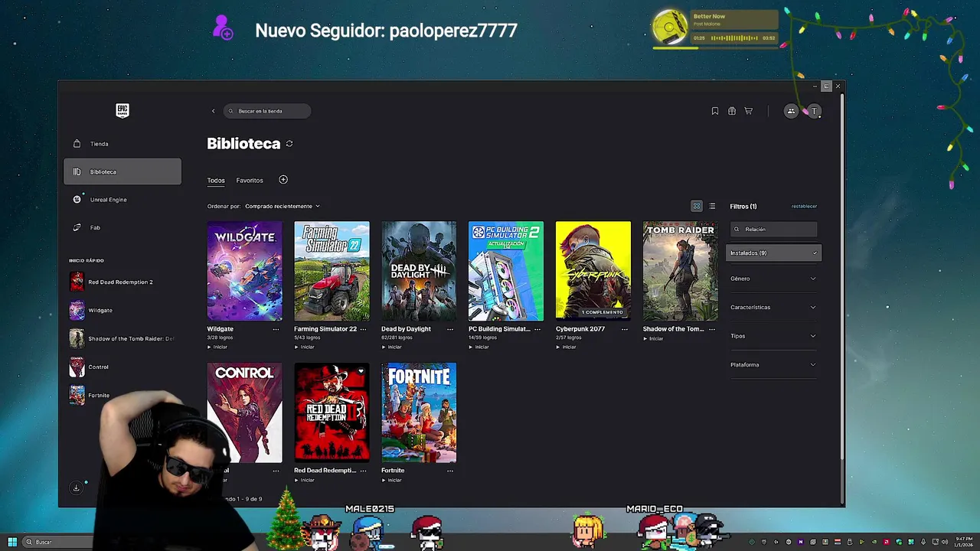
Task: Expand the Tipos filter
Action: tap(773, 336)
